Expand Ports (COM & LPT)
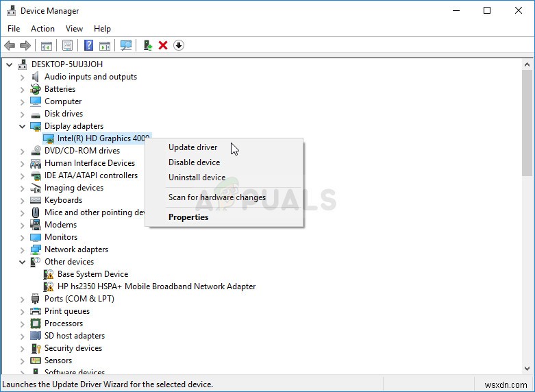This screenshot has height=392, width=535. pos(22,299)
